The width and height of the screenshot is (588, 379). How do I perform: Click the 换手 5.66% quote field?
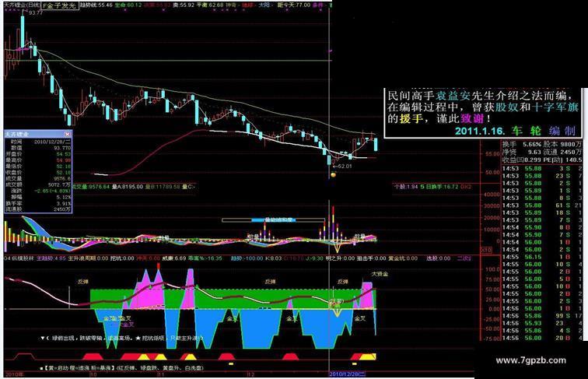[522, 145]
